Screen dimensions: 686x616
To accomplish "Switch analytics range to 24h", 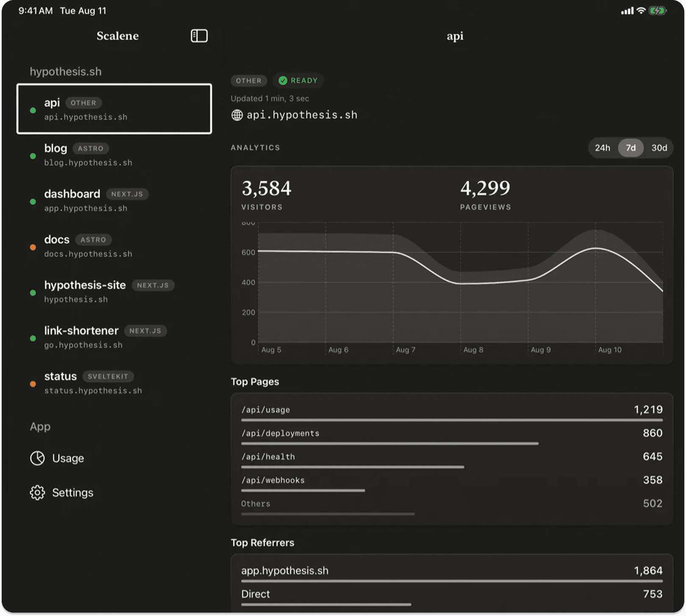I will point(602,147).
